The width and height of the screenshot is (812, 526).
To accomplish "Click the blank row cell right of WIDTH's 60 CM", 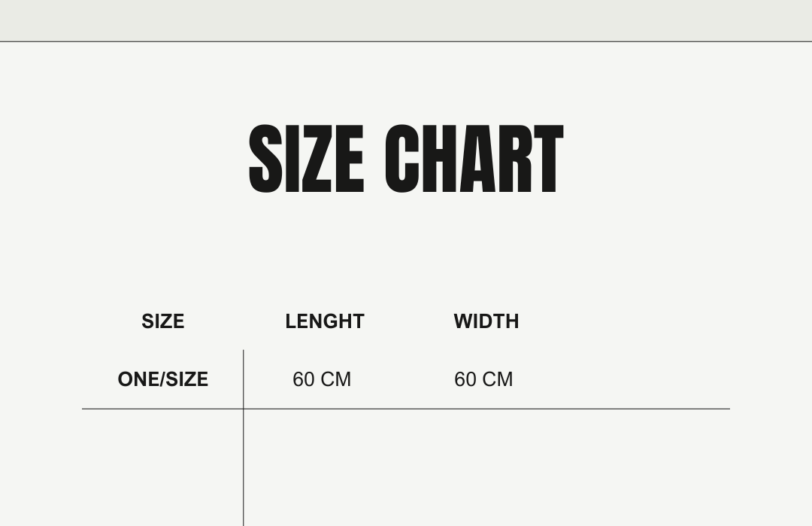I will tap(639, 379).
